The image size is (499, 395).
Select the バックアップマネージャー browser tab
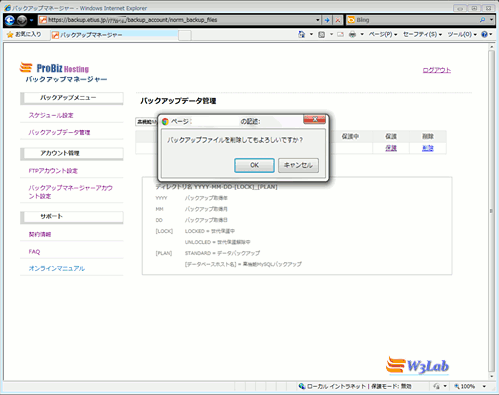coord(114,35)
